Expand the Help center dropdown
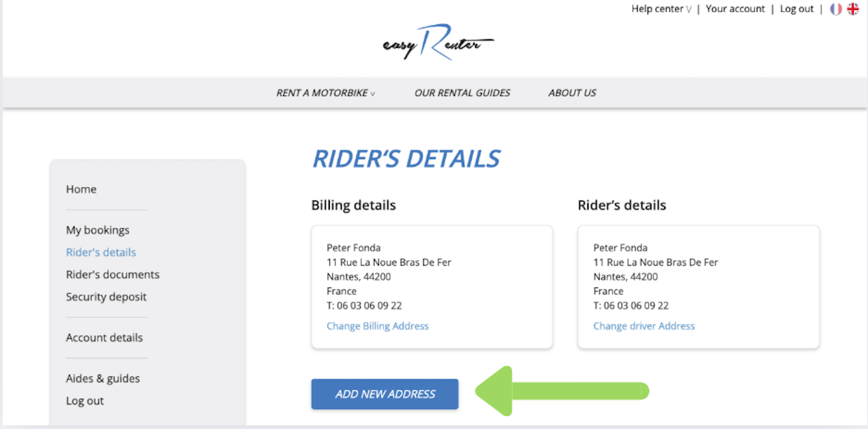The width and height of the screenshot is (868, 429). click(x=661, y=9)
